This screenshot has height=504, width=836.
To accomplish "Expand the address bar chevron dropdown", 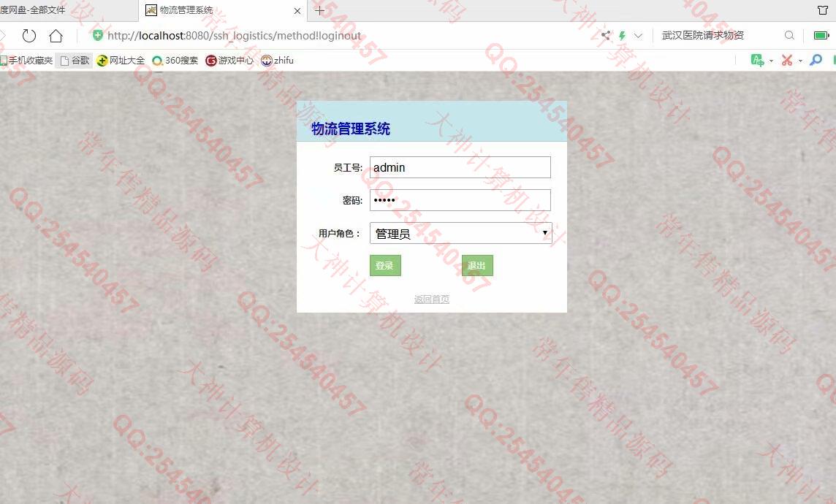I will 638,35.
